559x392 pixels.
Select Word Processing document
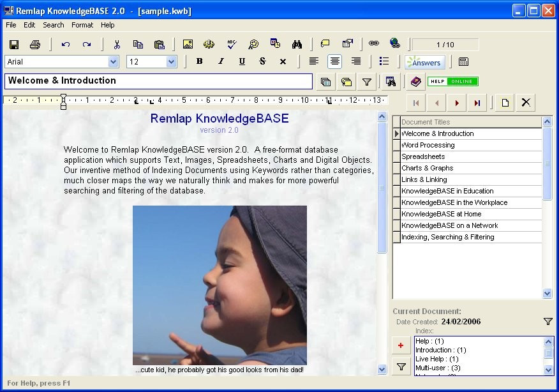point(471,145)
